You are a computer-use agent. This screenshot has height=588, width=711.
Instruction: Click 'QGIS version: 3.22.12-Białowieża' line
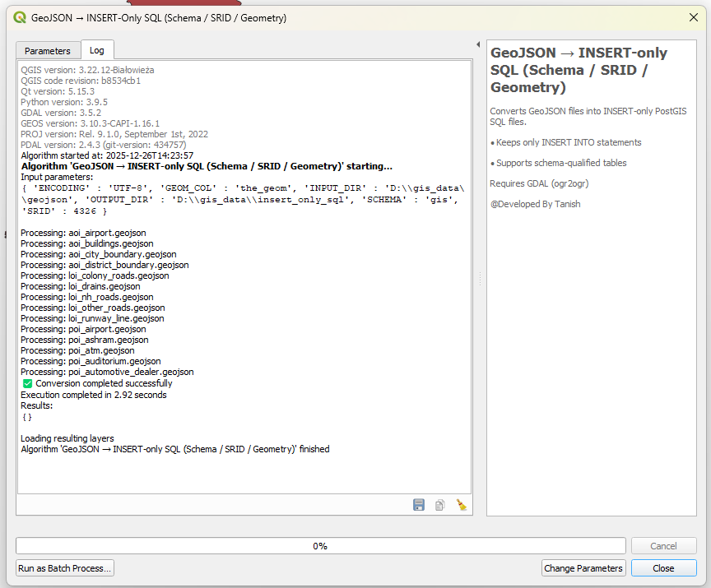click(x=87, y=70)
